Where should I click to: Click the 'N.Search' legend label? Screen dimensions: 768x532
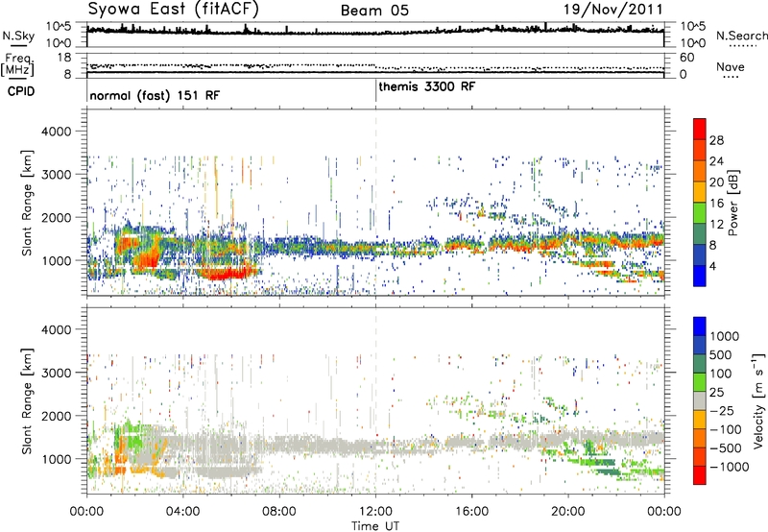(741, 36)
